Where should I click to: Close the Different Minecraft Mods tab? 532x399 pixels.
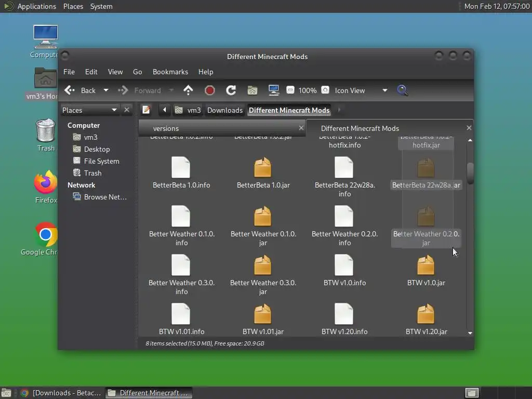pos(469,128)
